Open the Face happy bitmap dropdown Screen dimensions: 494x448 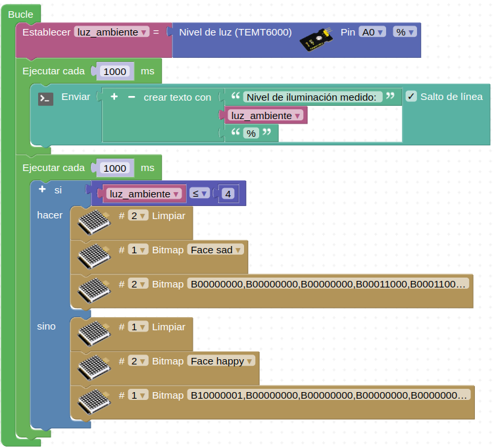pos(223,361)
